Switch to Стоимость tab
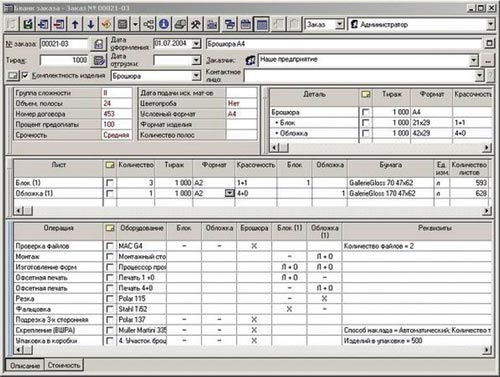The height and width of the screenshot is (377, 500). [x=64, y=365]
